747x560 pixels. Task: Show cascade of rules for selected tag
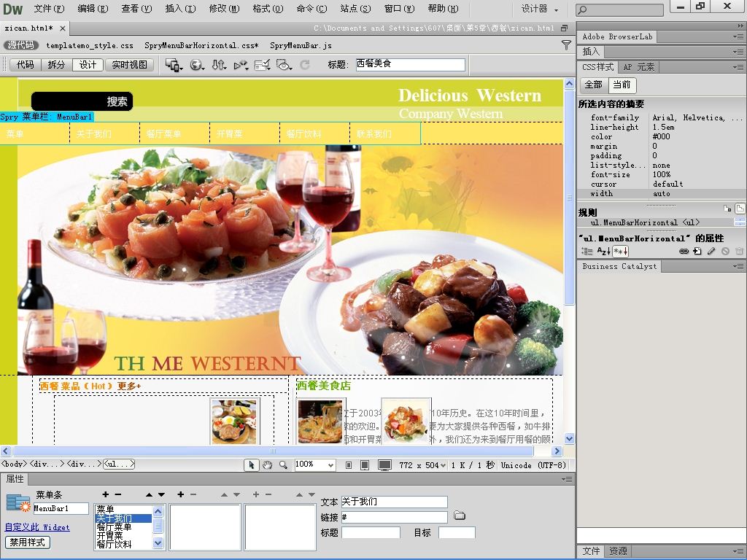740,208
